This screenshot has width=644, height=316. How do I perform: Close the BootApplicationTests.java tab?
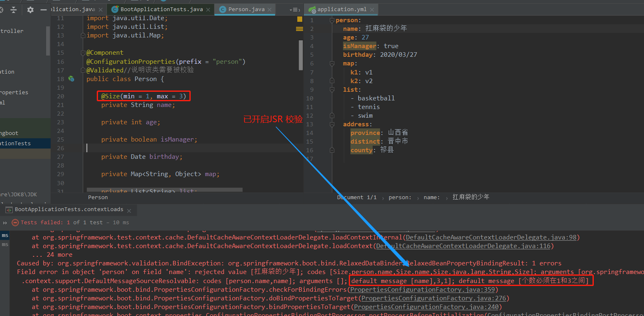tap(209, 9)
